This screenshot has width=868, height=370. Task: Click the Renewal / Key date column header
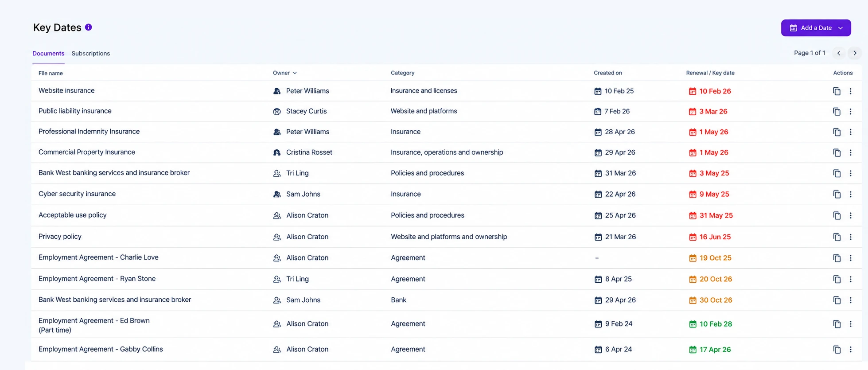[710, 73]
